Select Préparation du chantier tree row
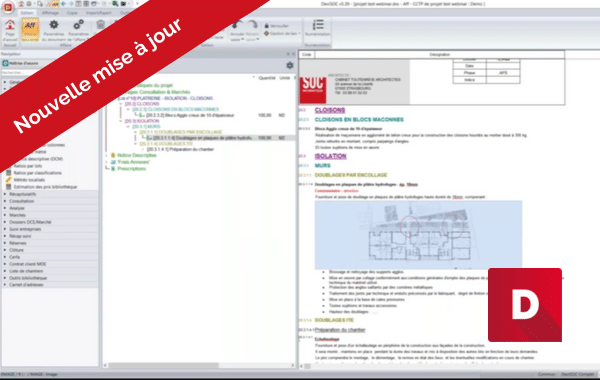 (x=180, y=149)
